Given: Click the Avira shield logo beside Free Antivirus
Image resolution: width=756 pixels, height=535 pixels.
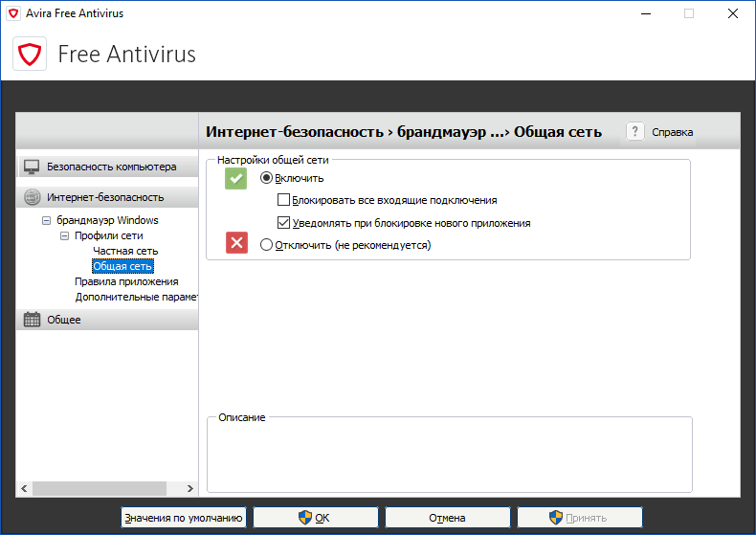Looking at the screenshot, I should 30,54.
